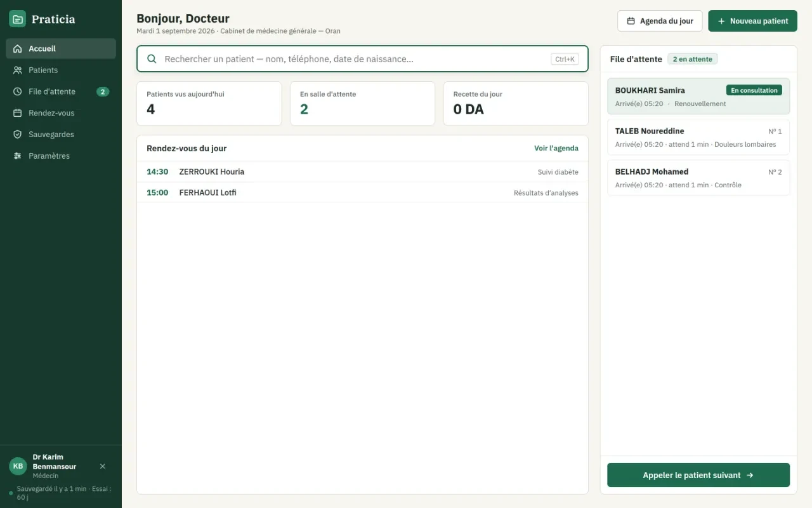
Task: Click Résultats d'analyses text
Action: click(546, 193)
